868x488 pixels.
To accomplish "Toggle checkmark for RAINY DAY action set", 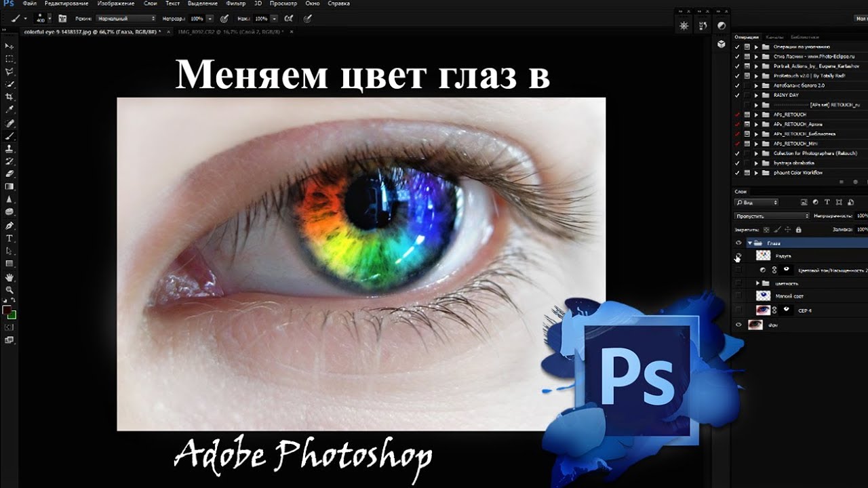I will pos(737,96).
